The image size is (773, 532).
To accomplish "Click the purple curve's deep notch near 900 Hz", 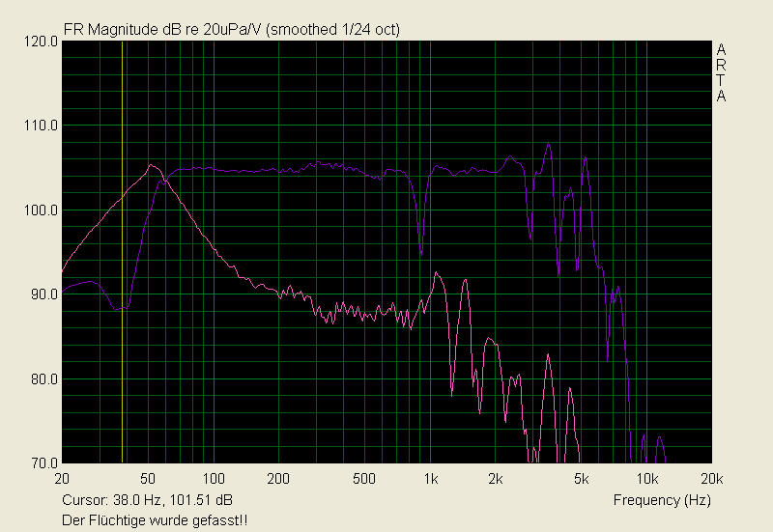I will point(421,252).
